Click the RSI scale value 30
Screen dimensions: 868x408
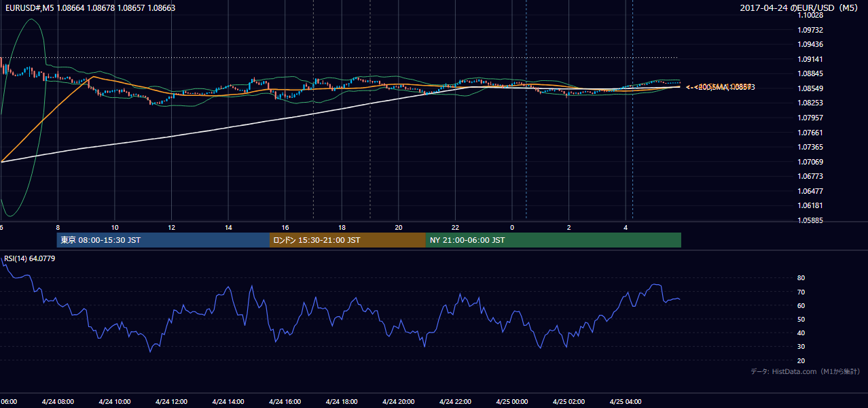point(801,347)
